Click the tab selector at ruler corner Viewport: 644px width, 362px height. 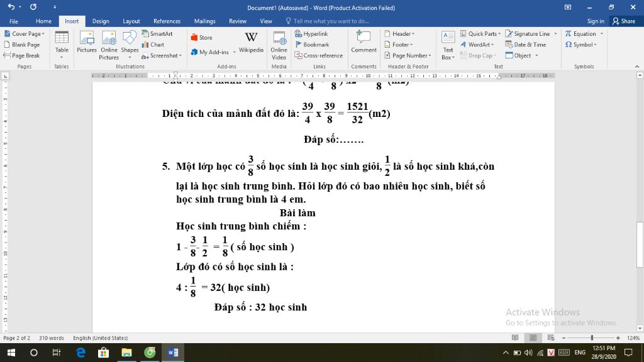point(5,76)
